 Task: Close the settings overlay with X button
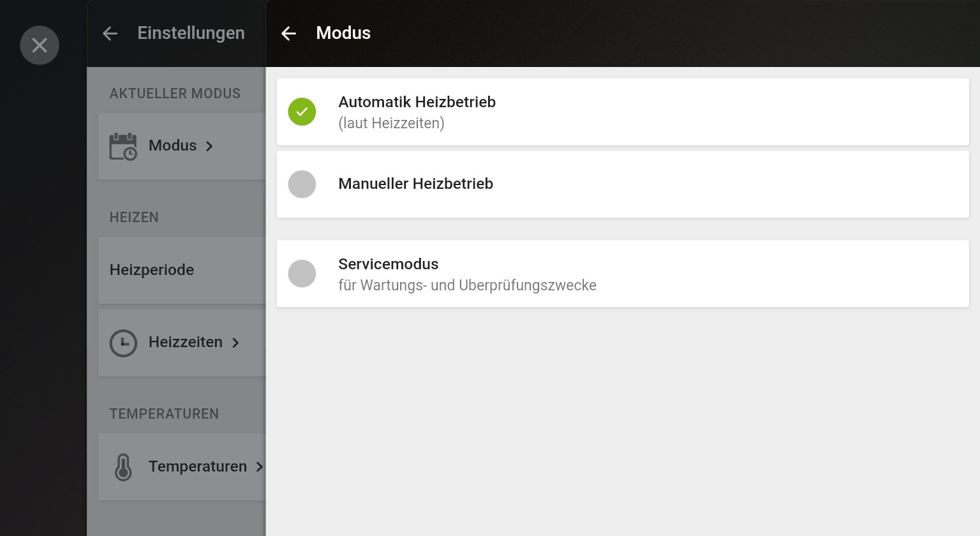[x=40, y=45]
